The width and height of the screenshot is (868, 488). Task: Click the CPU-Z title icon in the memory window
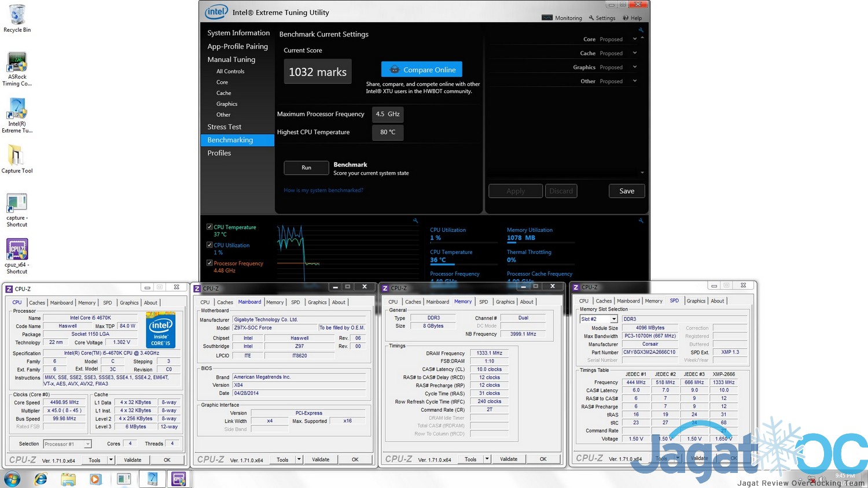[385, 288]
